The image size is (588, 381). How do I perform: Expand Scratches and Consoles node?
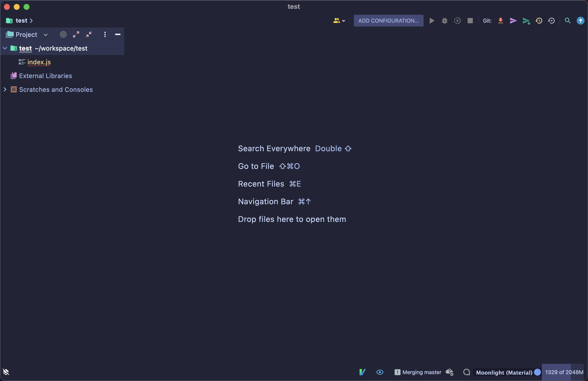(5, 89)
